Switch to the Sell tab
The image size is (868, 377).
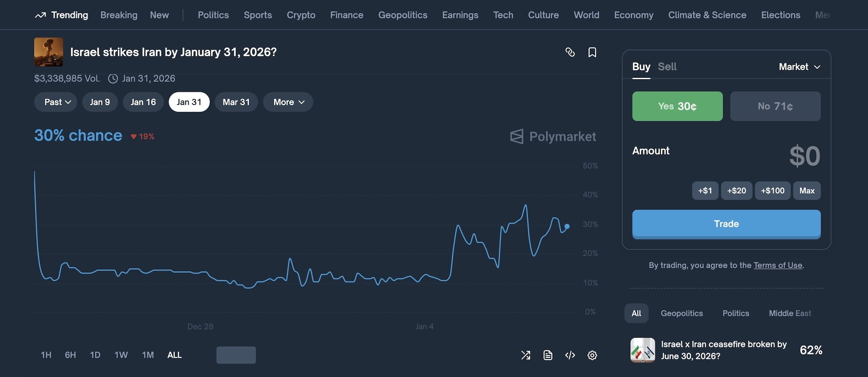(x=667, y=67)
